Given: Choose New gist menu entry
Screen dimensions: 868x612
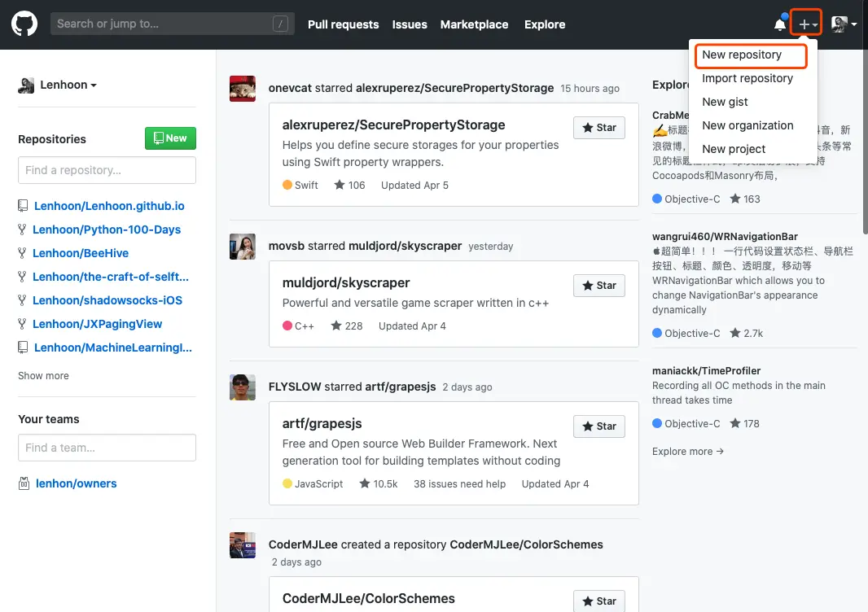Looking at the screenshot, I should (x=725, y=102).
